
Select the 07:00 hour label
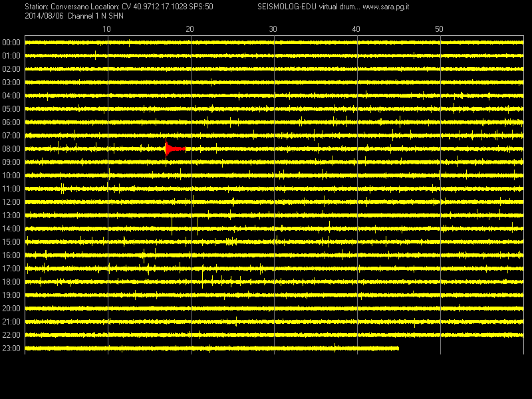coord(11,136)
